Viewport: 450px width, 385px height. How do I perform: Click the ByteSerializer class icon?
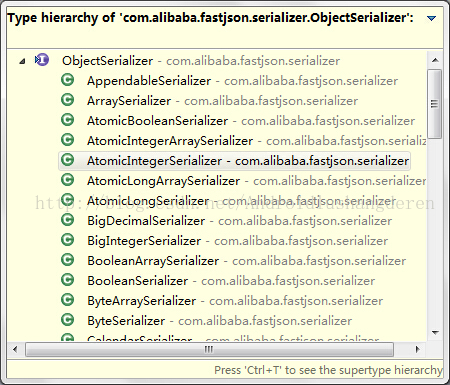[68, 320]
